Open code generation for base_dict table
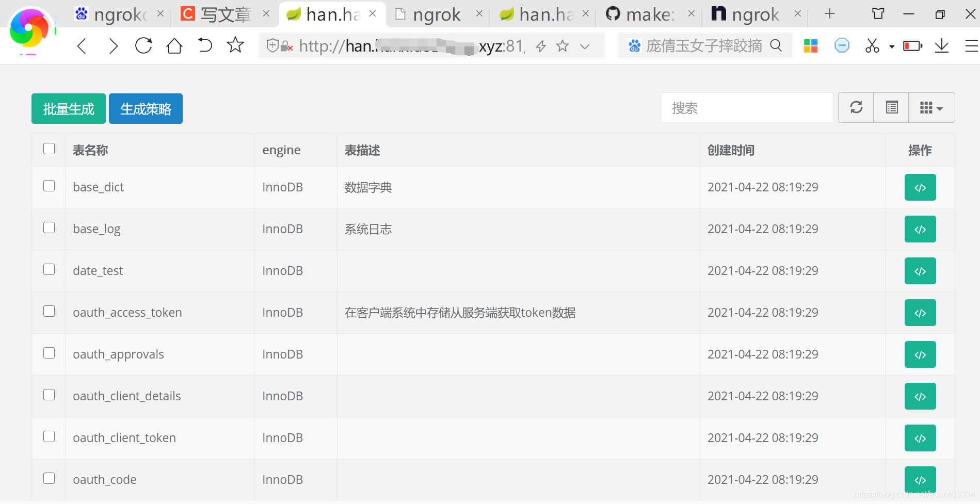 (x=920, y=187)
